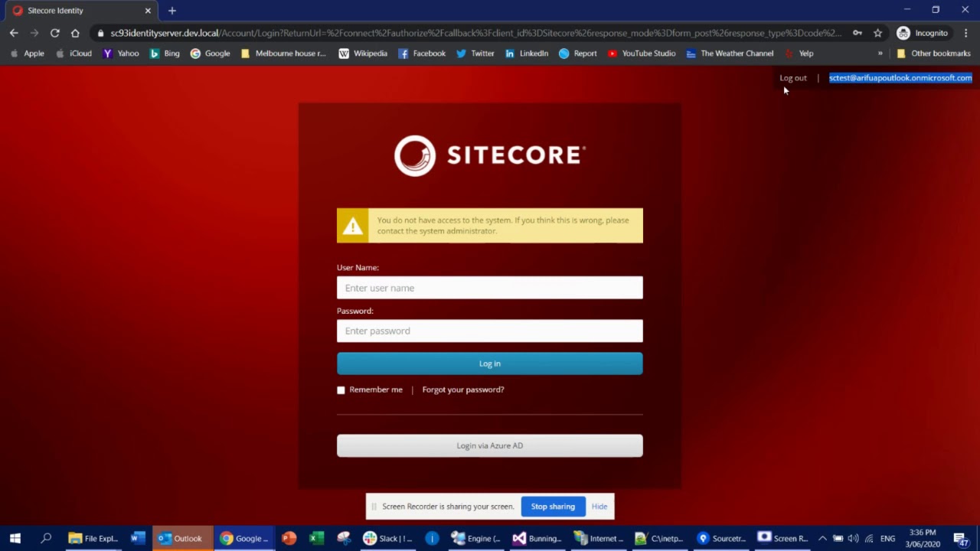
Task: Hide the screen sharing notification bar
Action: pos(599,507)
